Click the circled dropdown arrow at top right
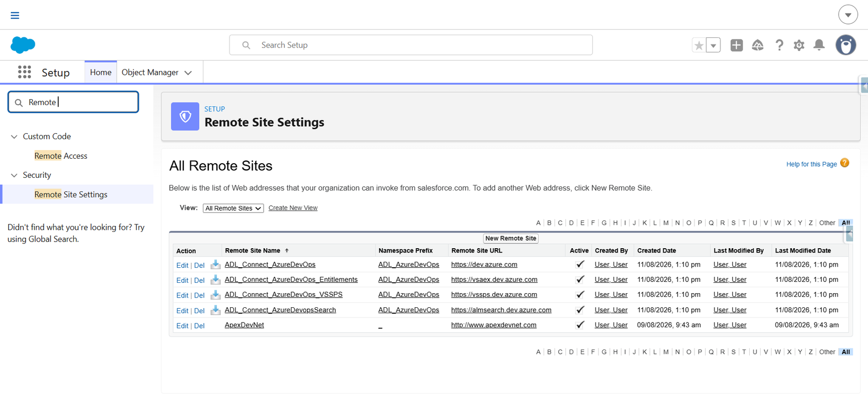Screen dimensions: 868x401 (848, 15)
